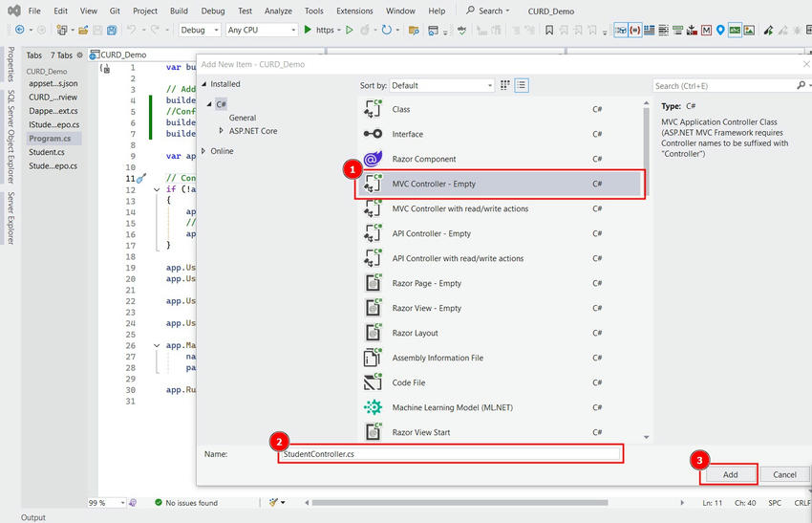Open the Window menu
The height and width of the screenshot is (523, 812).
click(x=400, y=11)
